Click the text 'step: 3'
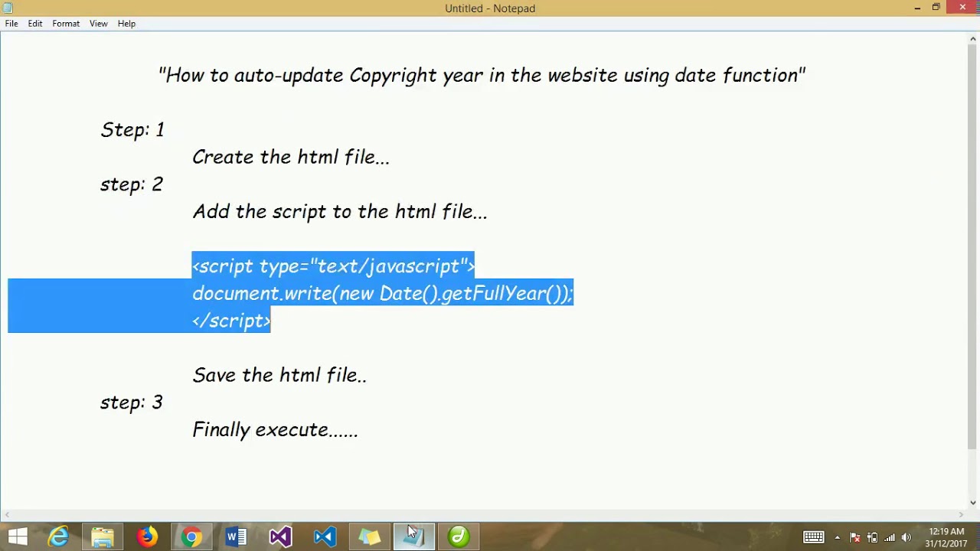 pyautogui.click(x=132, y=403)
